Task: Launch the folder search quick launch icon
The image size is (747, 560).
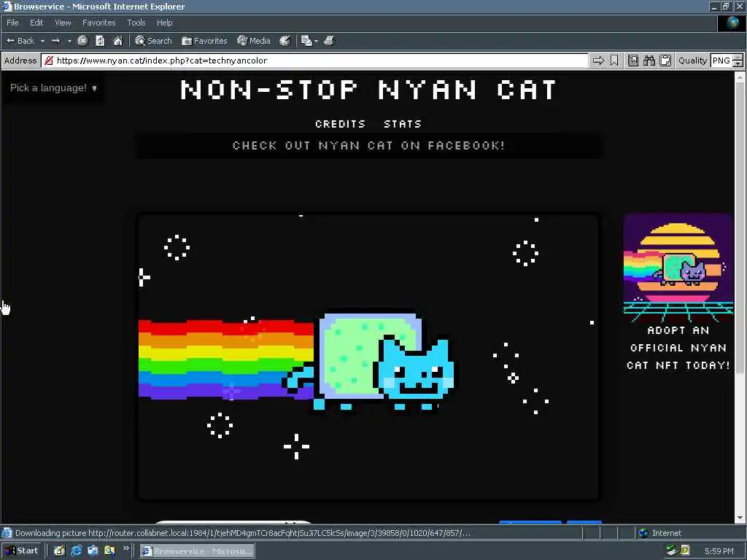Action: pyautogui.click(x=109, y=551)
